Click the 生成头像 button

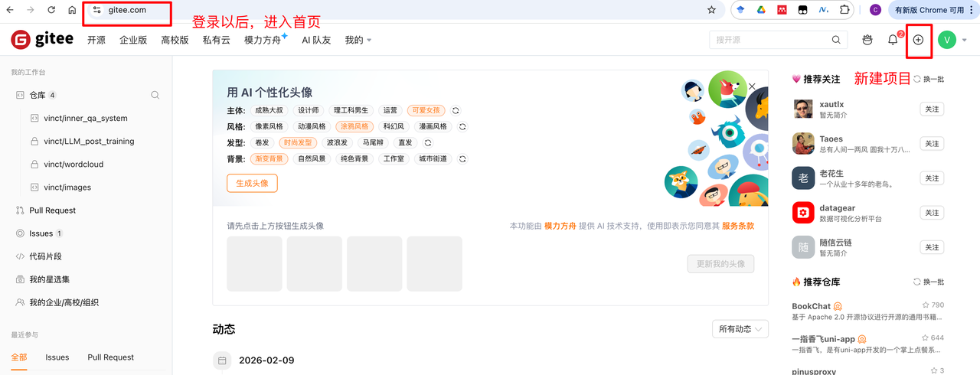pos(252,183)
